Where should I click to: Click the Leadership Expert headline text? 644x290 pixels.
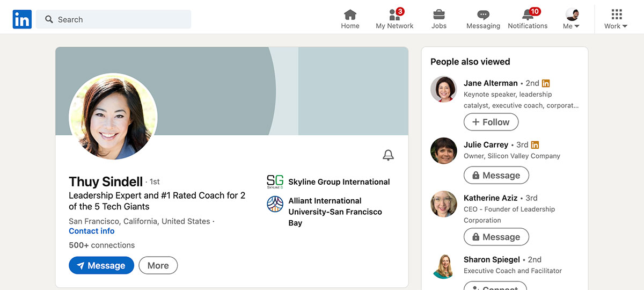pyautogui.click(x=157, y=201)
